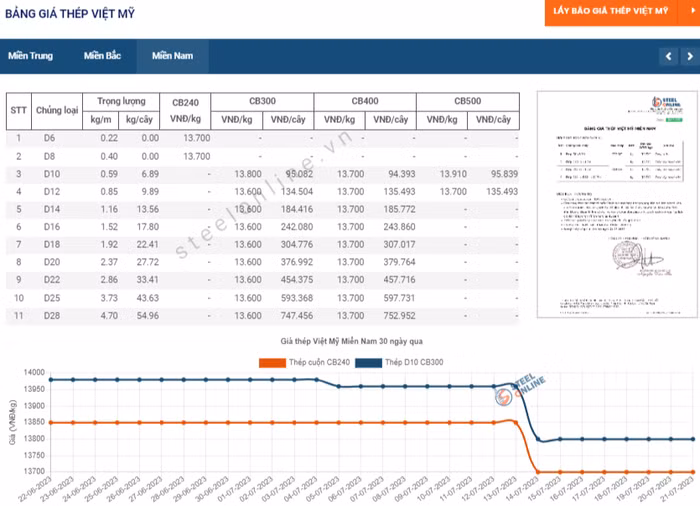The width and height of the screenshot is (700, 506).
Task: Click the Chủng loại column header
Action: 57,110
